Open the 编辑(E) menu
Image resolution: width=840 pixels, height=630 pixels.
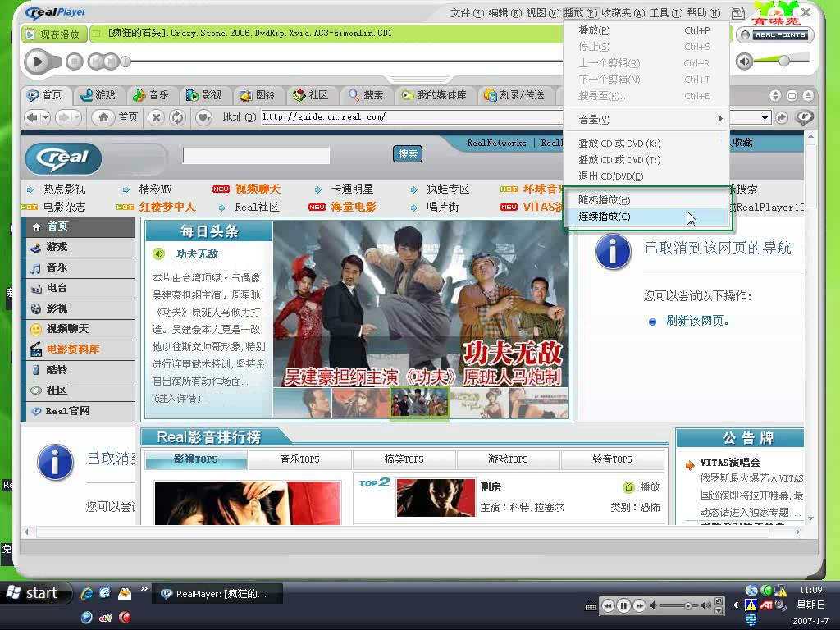[504, 13]
